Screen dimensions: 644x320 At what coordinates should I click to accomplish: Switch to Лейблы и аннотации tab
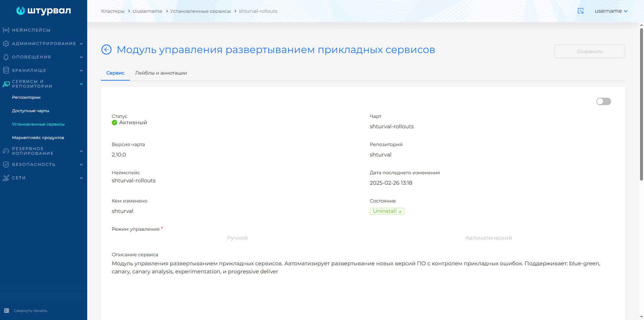[x=161, y=73]
